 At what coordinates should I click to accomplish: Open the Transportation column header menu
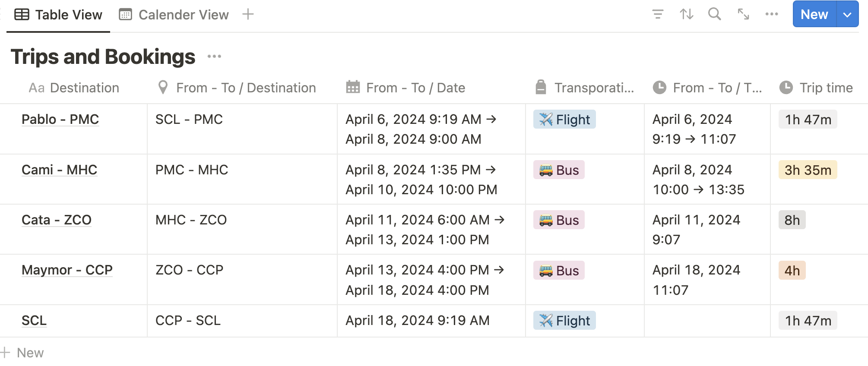click(x=585, y=88)
